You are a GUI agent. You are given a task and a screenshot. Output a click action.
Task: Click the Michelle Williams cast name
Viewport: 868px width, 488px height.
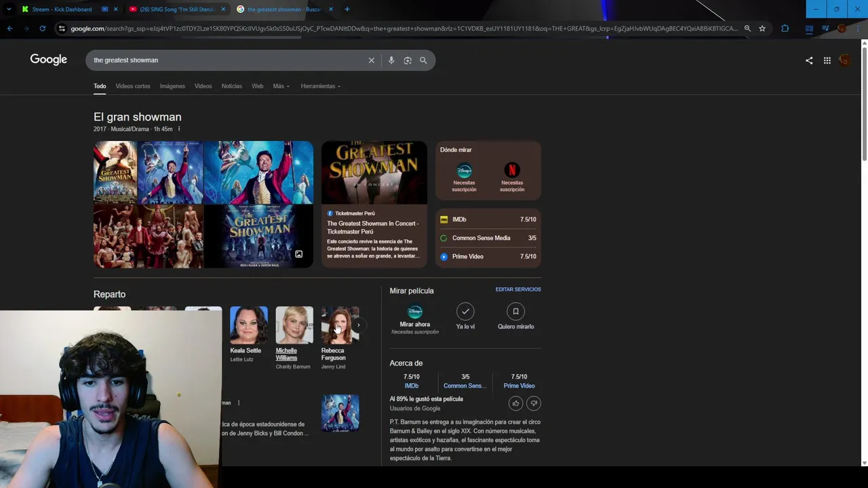tap(286, 354)
